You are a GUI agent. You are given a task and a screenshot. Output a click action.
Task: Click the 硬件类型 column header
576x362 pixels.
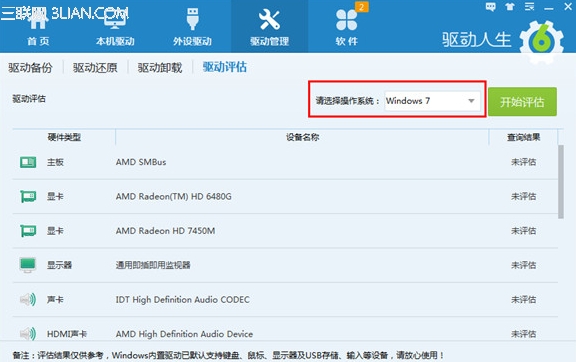[x=64, y=137]
